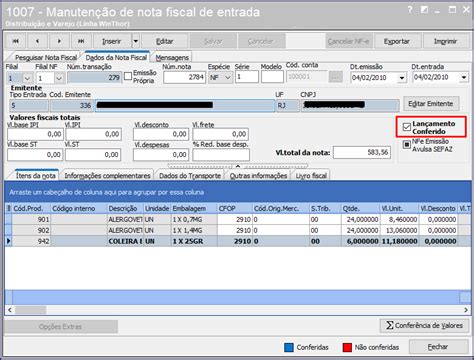Click the help question mark icon
The height and width of the screenshot is (360, 474).
tap(410, 10)
